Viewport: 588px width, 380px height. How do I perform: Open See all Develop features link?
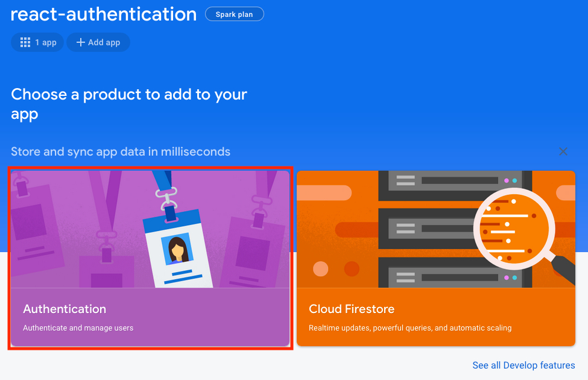(523, 365)
